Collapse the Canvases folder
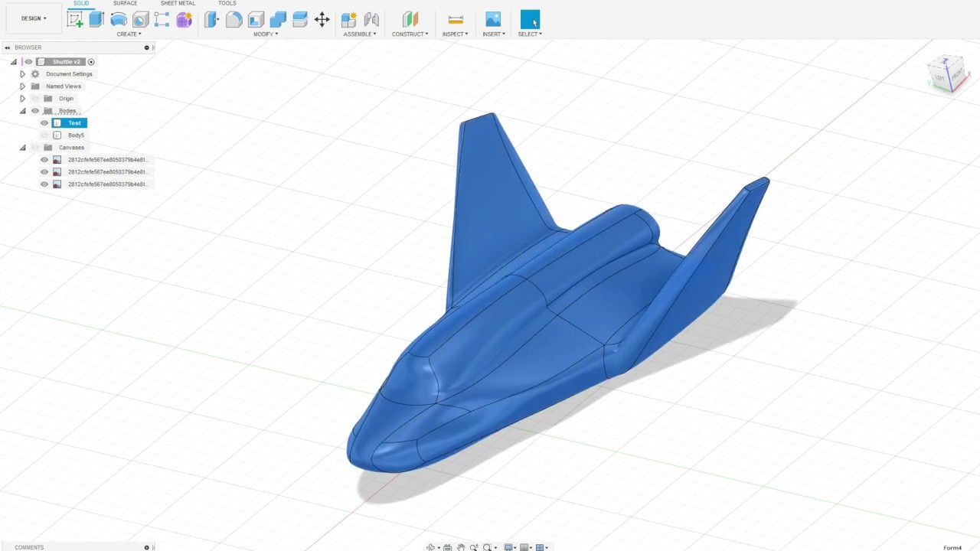980x551 pixels. tap(22, 148)
